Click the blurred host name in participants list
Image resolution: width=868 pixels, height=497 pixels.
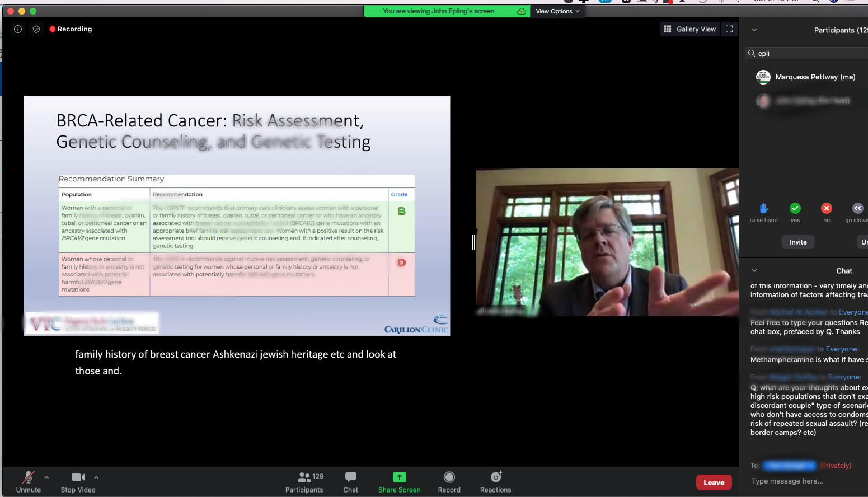click(813, 101)
